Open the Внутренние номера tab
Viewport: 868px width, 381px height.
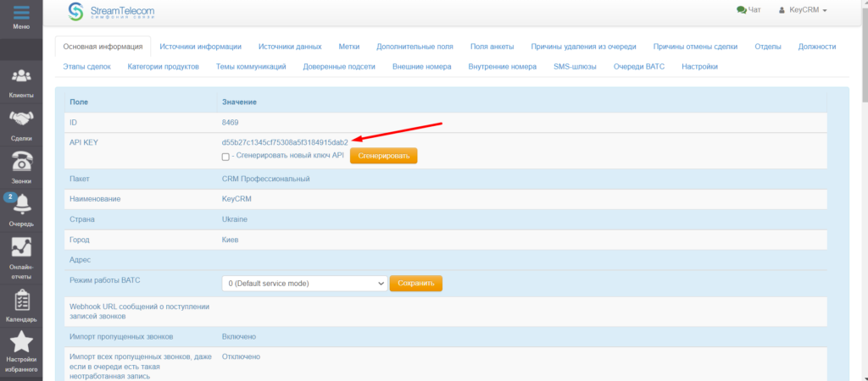point(502,66)
